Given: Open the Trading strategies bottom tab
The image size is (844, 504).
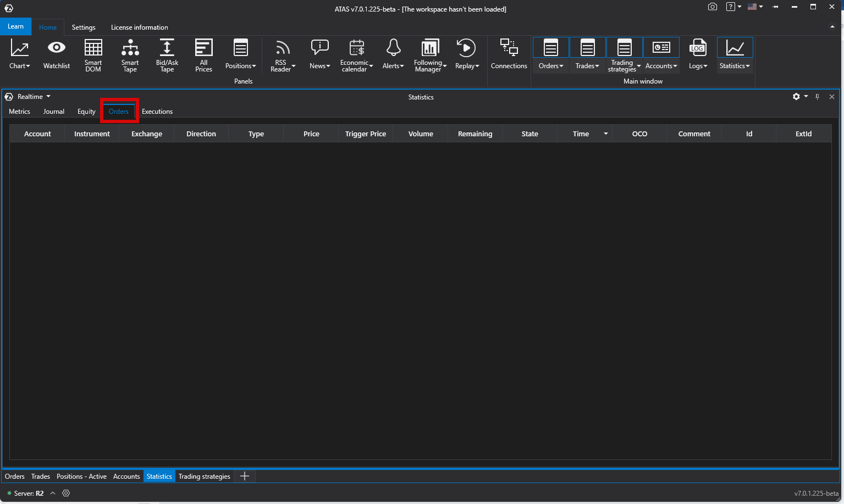Looking at the screenshot, I should pyautogui.click(x=205, y=477).
